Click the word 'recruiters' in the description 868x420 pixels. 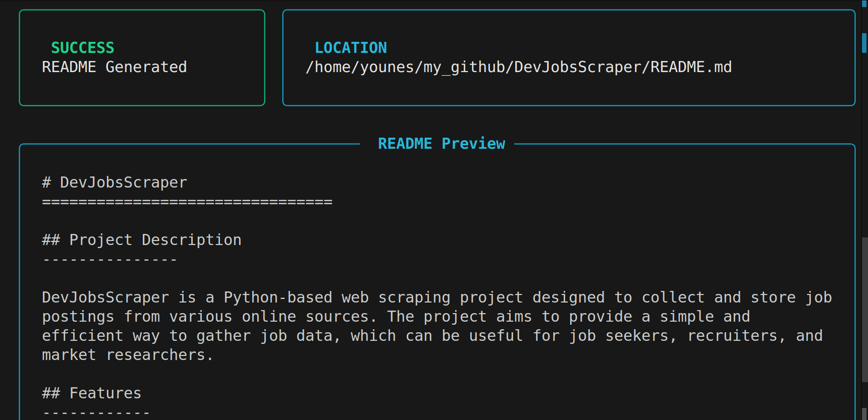click(x=732, y=336)
